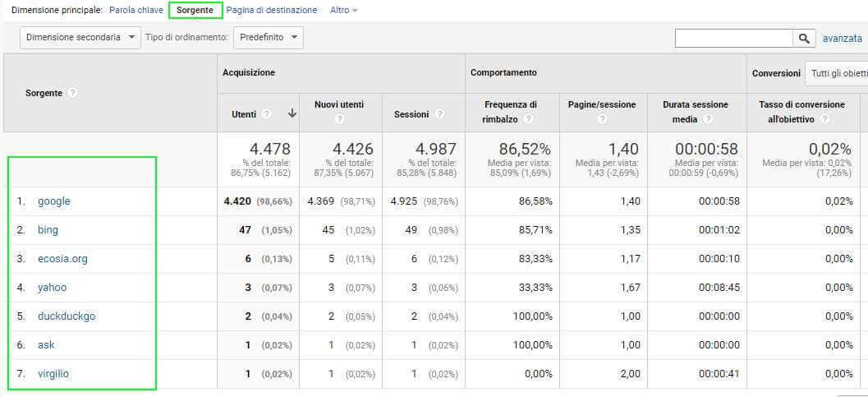Open the Dimensione secondaria dropdown
This screenshot has width=868, height=397.
(80, 37)
